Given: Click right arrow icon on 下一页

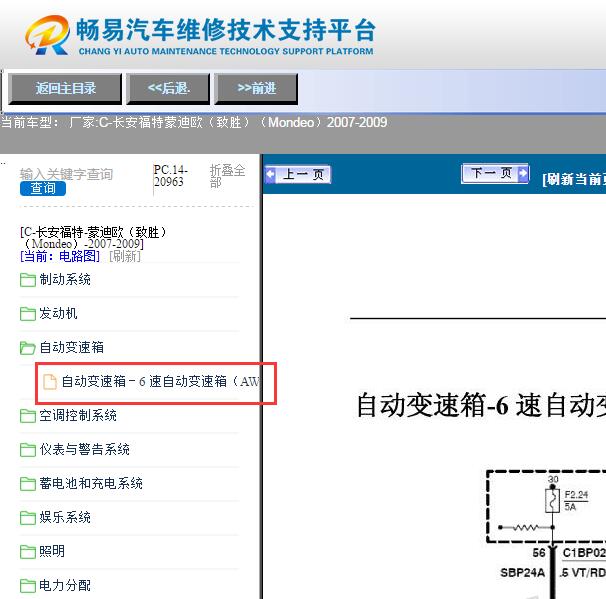Looking at the screenshot, I should (523, 173).
